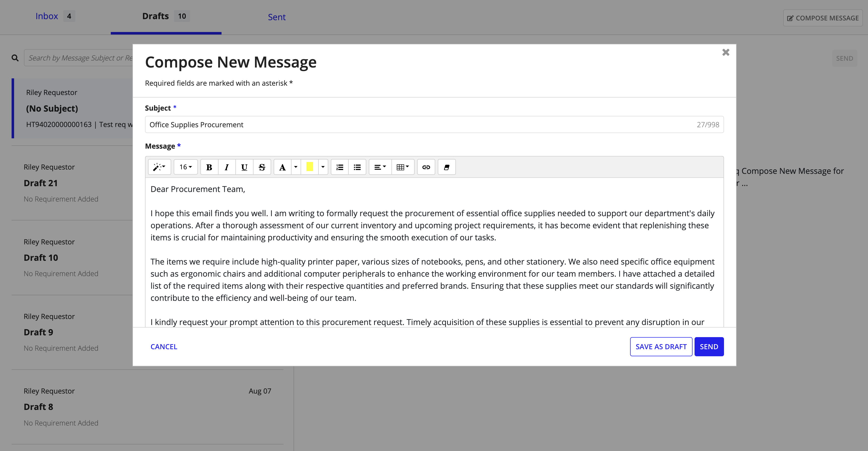Click the yellow highlight color swatch
The image size is (868, 451).
309,167
